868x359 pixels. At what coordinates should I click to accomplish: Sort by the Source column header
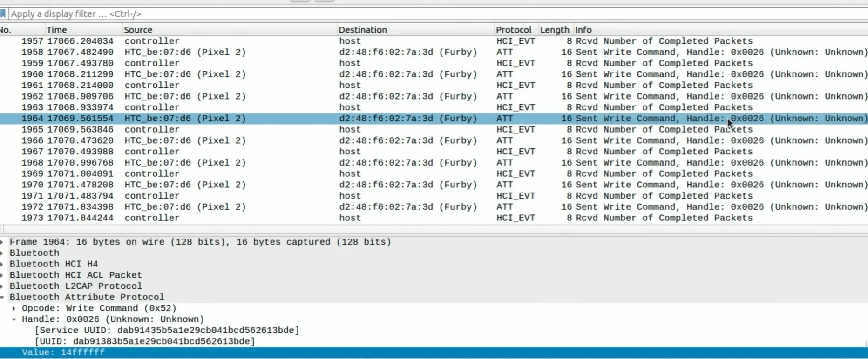tap(138, 30)
